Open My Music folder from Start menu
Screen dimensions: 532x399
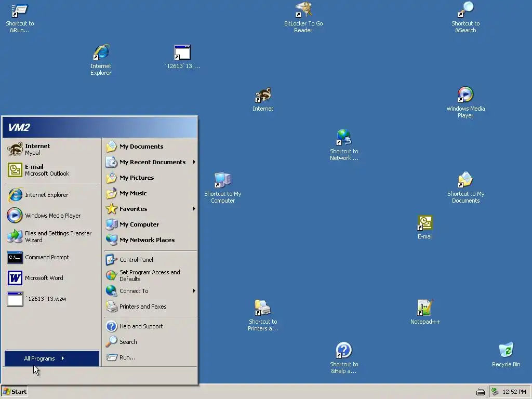(x=151, y=193)
